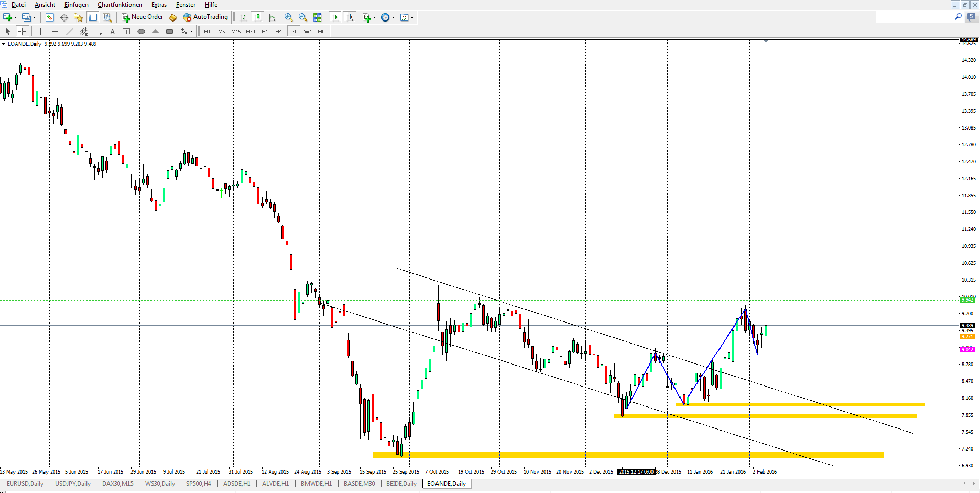Switch to the DAX30,M15 chart tab

point(118,484)
